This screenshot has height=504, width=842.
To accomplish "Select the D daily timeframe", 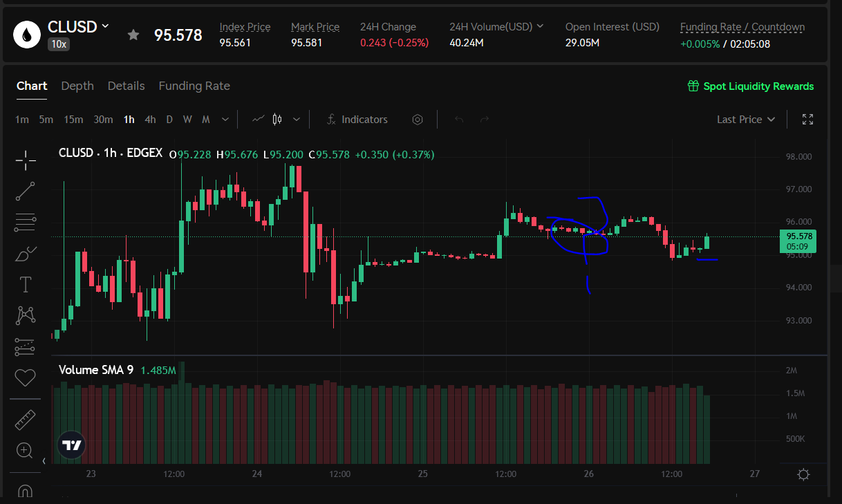I will click(x=169, y=119).
